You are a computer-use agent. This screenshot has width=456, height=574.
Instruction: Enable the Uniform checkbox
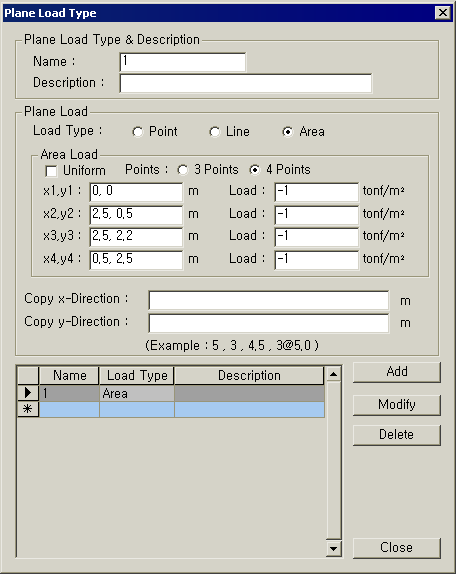(51, 171)
